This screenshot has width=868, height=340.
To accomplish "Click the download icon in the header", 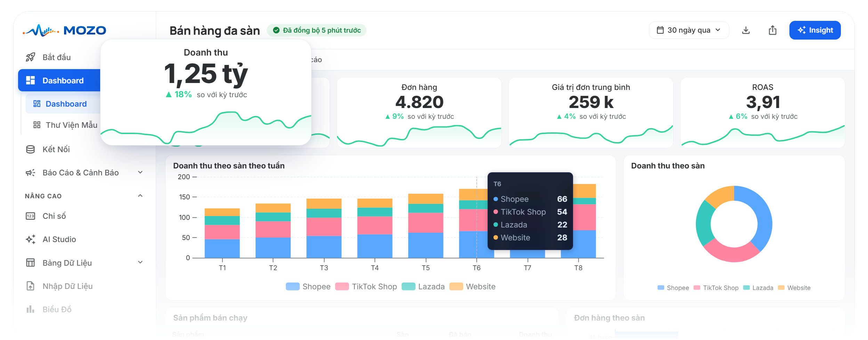I will [x=746, y=30].
